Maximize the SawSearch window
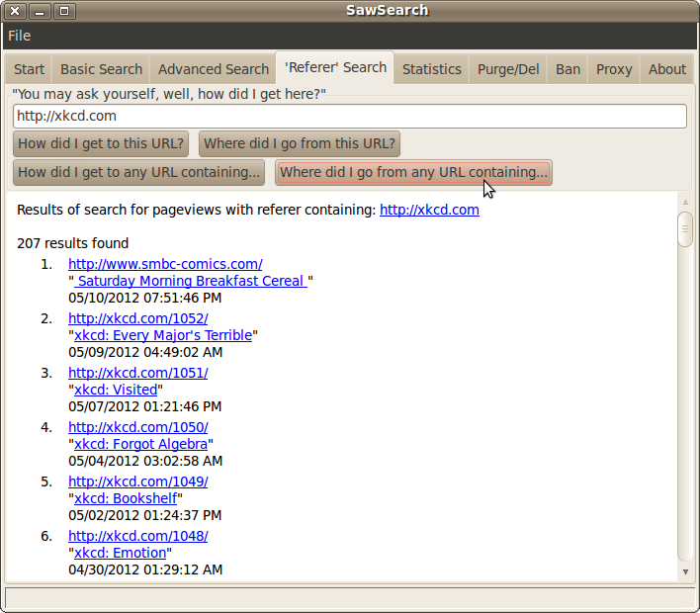 (64, 11)
